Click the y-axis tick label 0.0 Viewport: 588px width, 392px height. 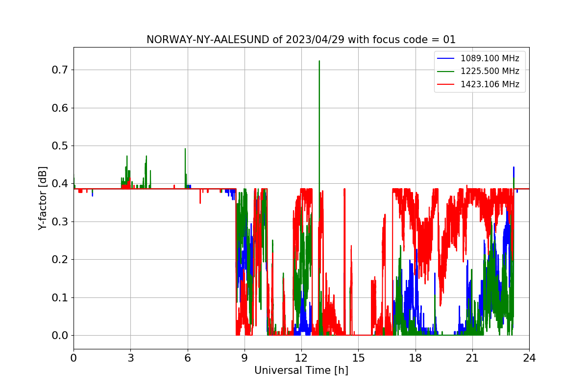60,336
